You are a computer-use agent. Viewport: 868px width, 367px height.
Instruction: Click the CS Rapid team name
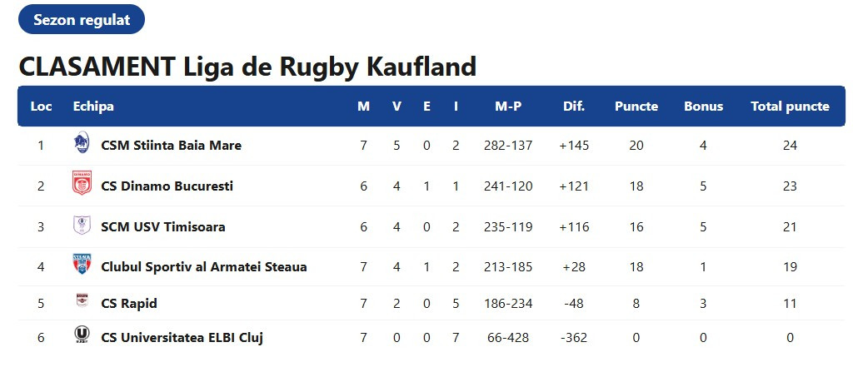tap(129, 304)
